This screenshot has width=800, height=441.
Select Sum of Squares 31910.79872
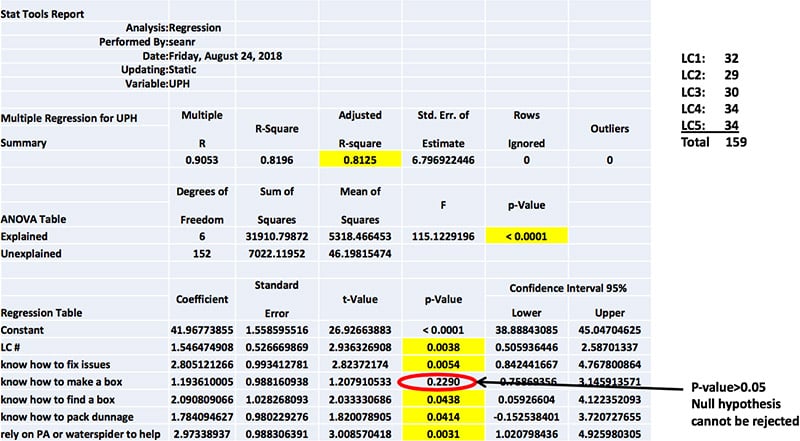click(x=277, y=237)
